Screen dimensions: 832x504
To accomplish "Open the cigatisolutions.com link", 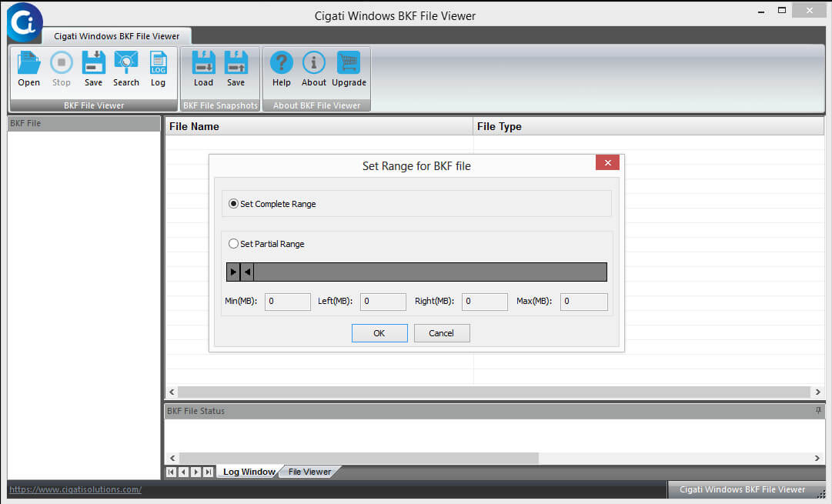I will tap(75, 489).
